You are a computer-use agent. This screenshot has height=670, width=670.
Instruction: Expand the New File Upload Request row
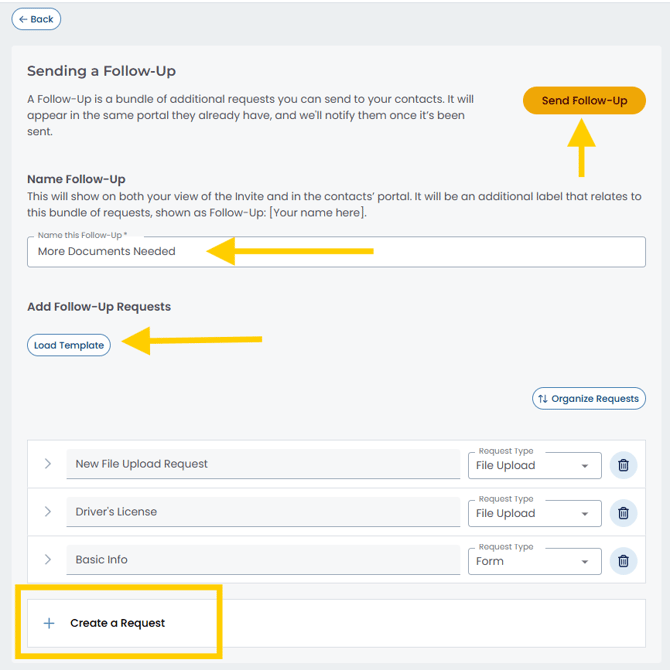pyautogui.click(x=47, y=464)
